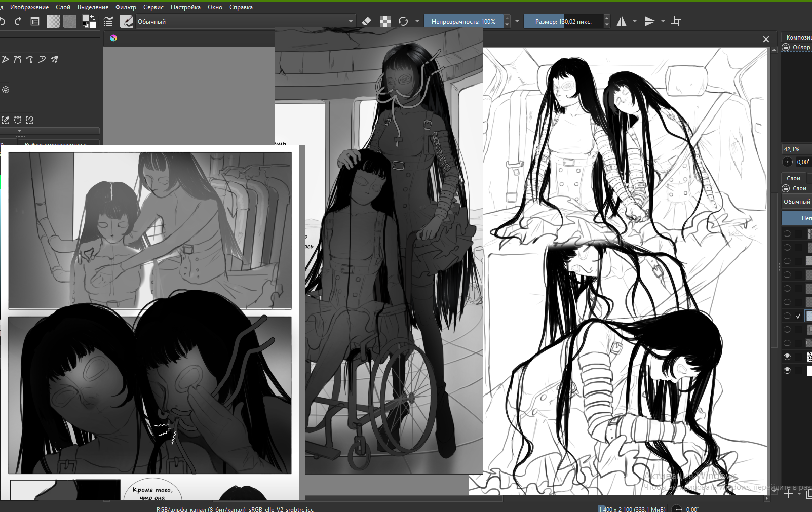The width and height of the screenshot is (812, 512).
Task: Open the 'Настройка' menu
Action: [x=185, y=7]
